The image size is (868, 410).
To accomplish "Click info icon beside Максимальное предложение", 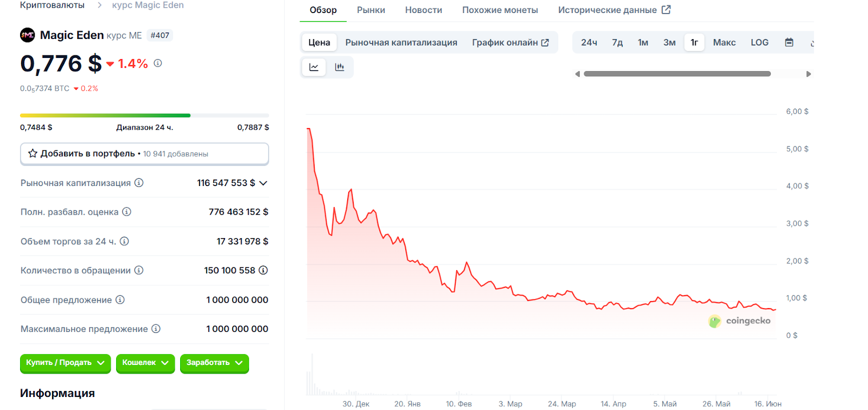I will [x=156, y=329].
